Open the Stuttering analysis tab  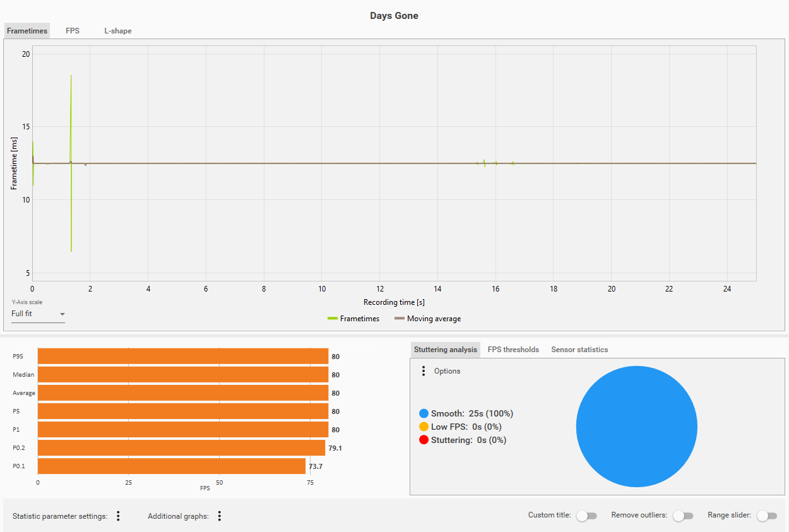point(446,350)
